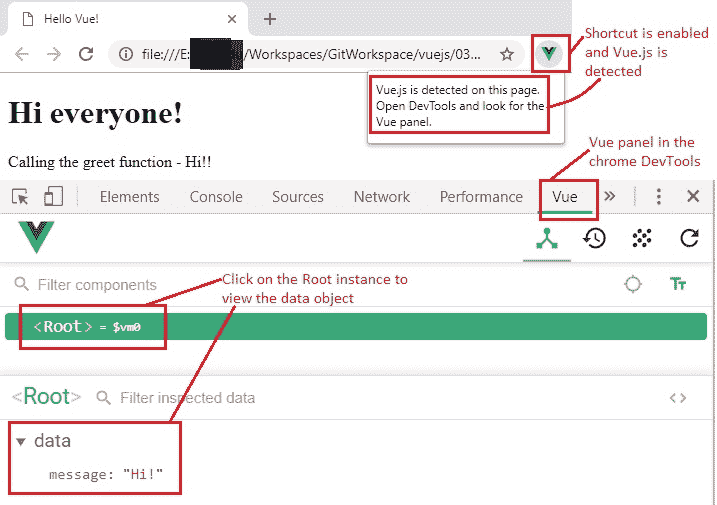The width and height of the screenshot is (717, 505).
Task: Click the Vue.js is detected popup message
Action: pos(460,106)
